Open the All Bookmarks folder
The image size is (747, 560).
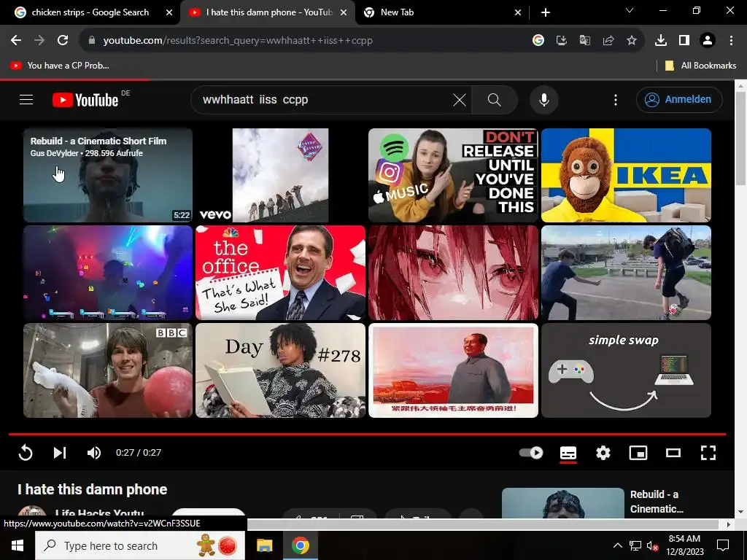click(700, 66)
